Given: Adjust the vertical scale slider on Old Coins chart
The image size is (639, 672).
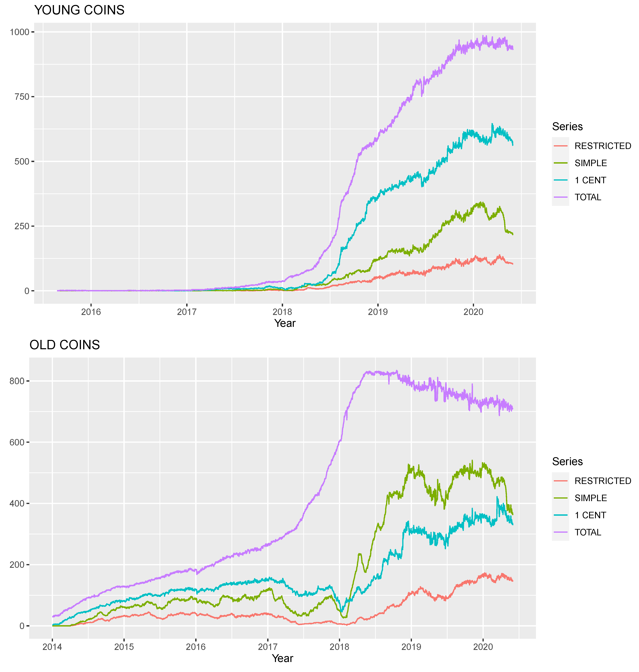Looking at the screenshot, I should pos(24,504).
